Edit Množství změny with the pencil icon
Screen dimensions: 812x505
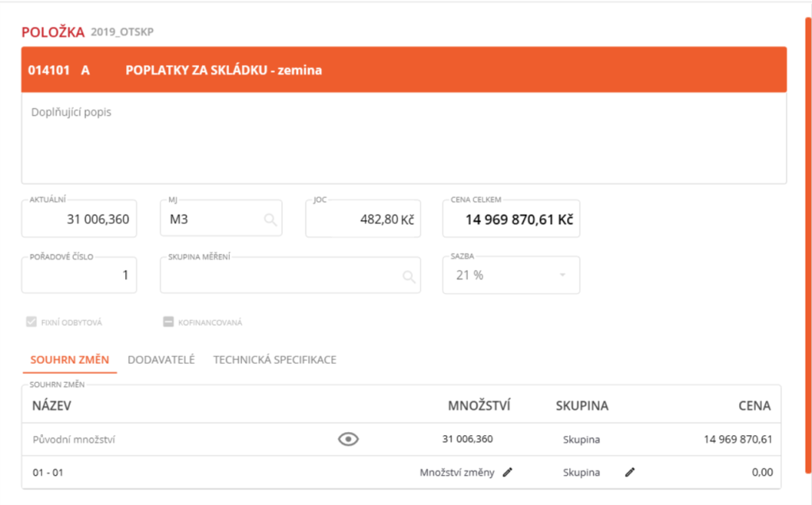pyautogui.click(x=507, y=472)
